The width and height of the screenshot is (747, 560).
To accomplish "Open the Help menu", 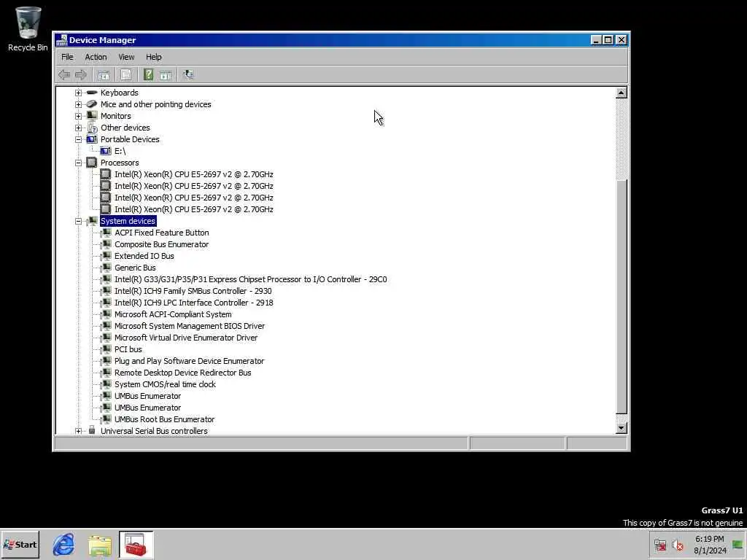I will click(x=153, y=57).
